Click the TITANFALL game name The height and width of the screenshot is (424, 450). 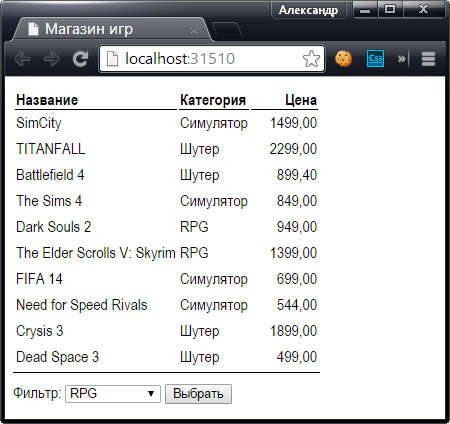51,149
